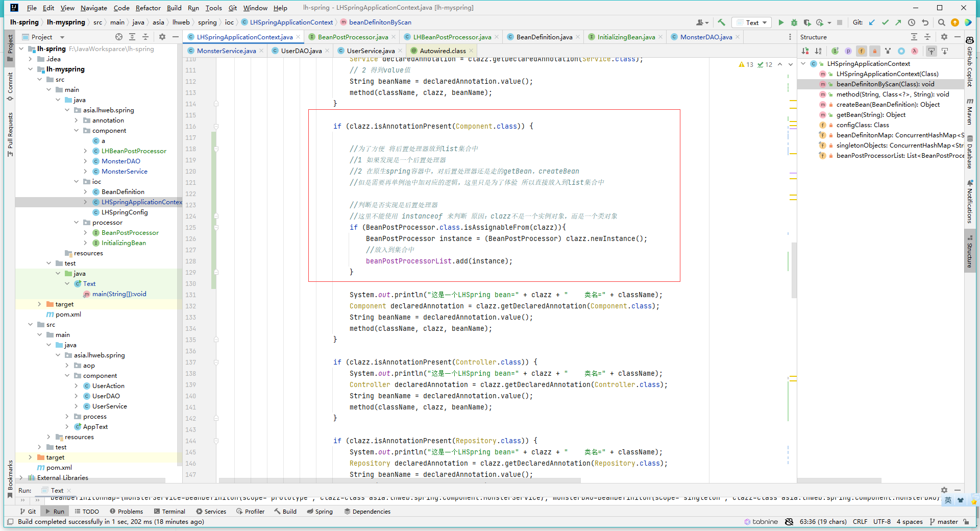Image resolution: width=980 pixels, height=531 pixels.
Task: Expand the yellow target folder in lh-myspring
Action: pos(40,304)
